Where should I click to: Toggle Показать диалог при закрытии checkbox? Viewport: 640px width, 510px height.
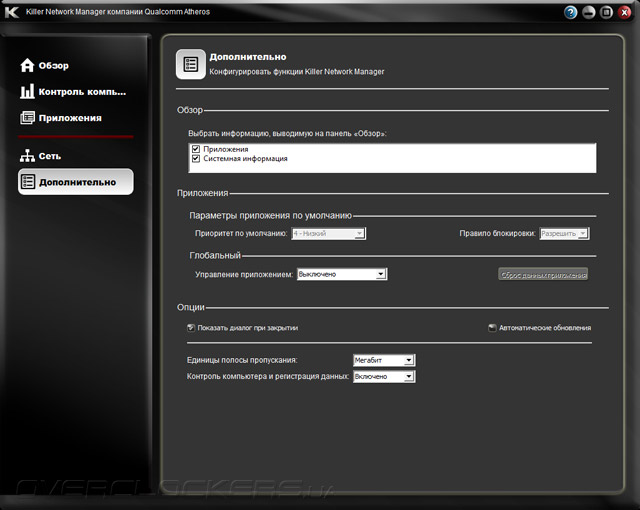(x=191, y=328)
